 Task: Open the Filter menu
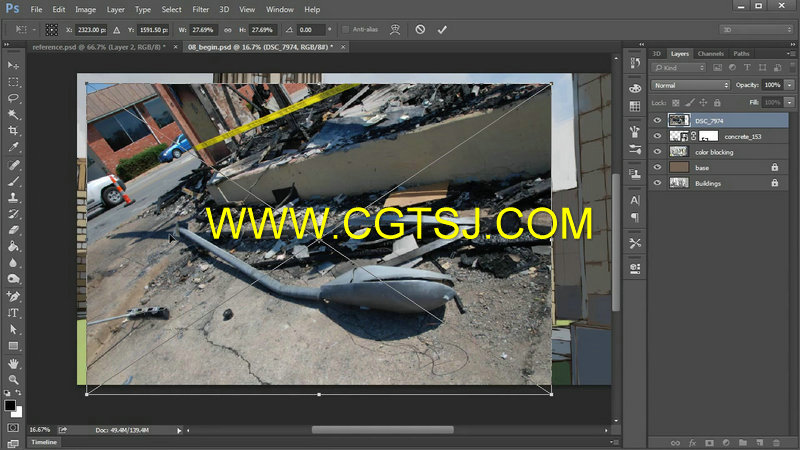tap(201, 9)
